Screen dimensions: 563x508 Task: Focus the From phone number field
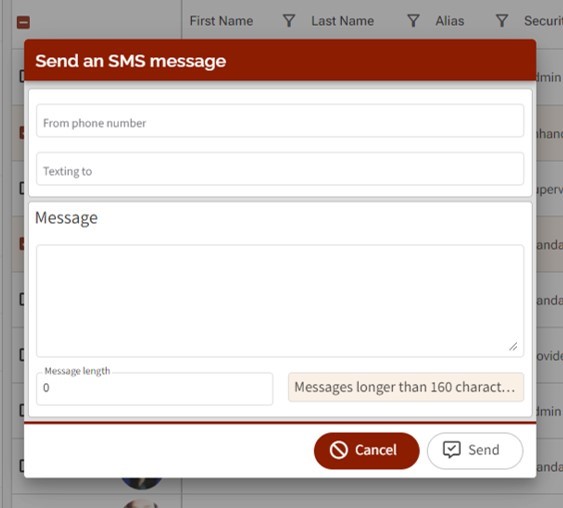coord(280,121)
